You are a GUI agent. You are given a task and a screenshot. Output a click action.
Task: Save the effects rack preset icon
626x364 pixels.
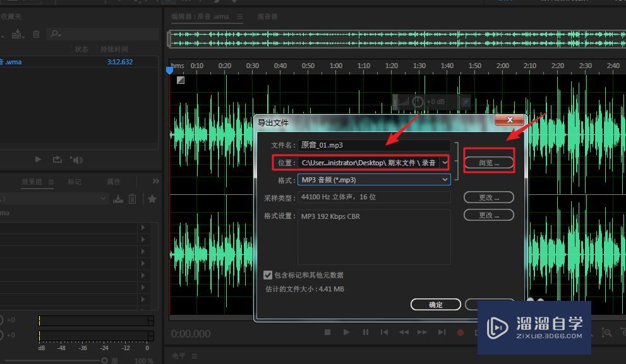click(118, 198)
